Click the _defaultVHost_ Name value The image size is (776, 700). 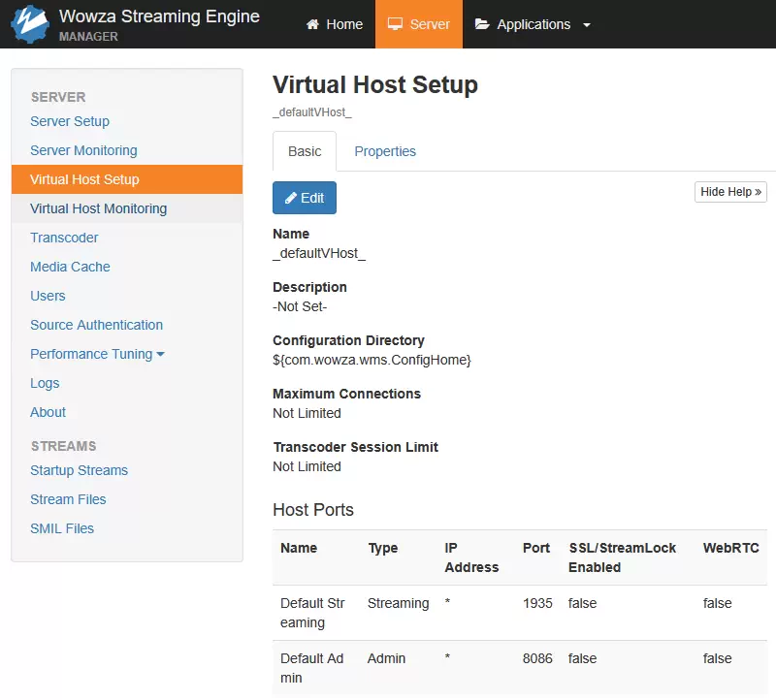point(319,253)
